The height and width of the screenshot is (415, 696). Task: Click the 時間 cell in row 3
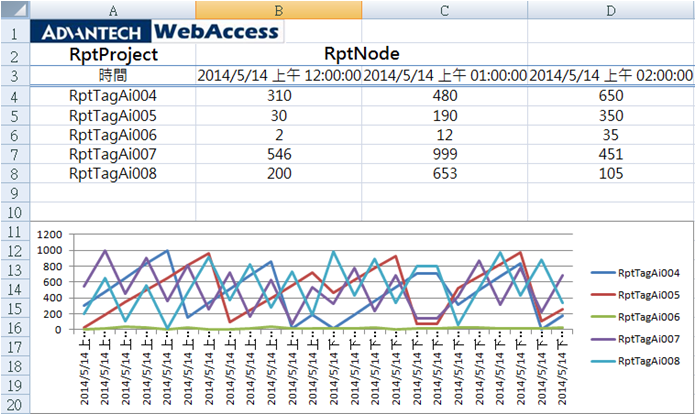pyautogui.click(x=112, y=75)
